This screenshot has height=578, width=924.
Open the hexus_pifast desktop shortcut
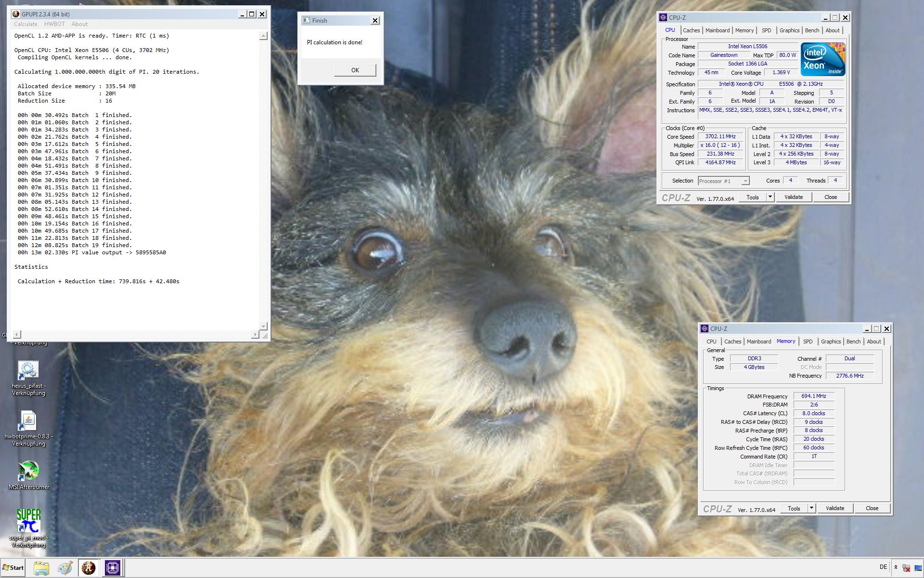(x=28, y=378)
